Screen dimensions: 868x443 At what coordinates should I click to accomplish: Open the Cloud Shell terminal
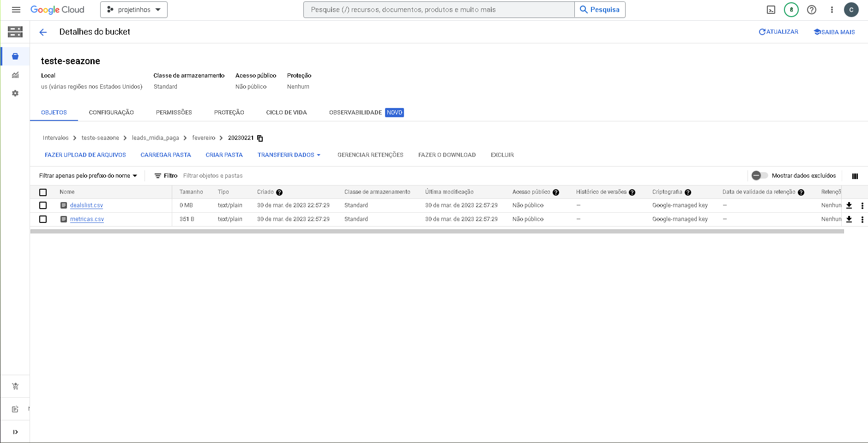[771, 9]
